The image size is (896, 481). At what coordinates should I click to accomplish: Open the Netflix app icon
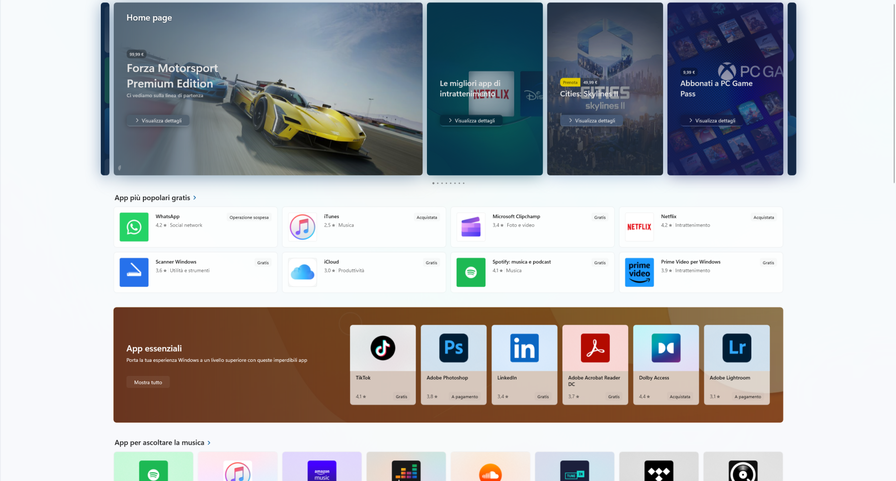click(x=639, y=227)
